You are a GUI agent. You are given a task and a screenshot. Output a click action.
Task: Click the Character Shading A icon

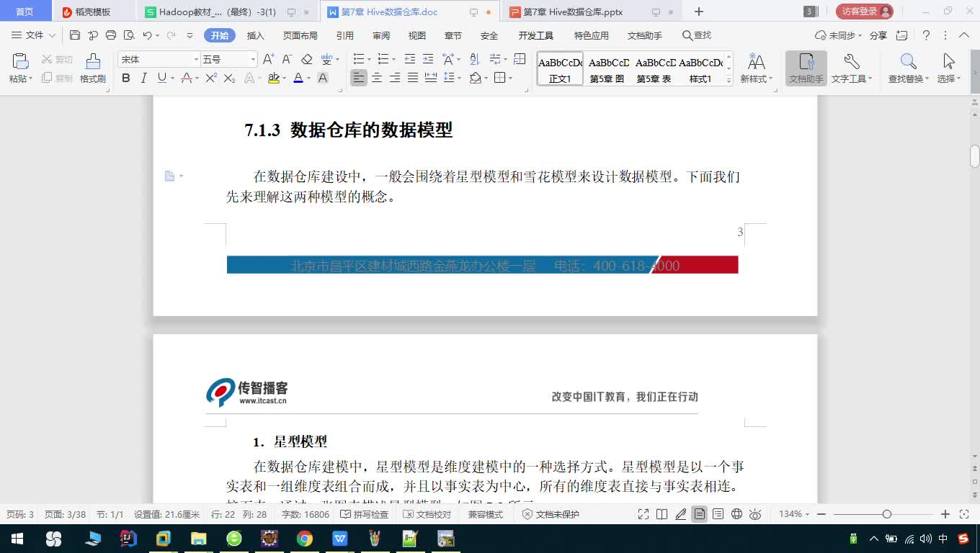pyautogui.click(x=323, y=78)
